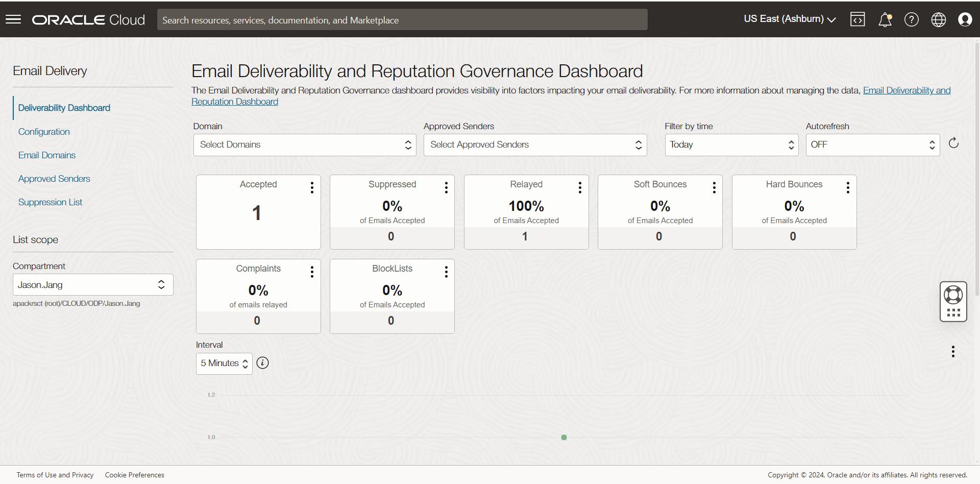980x484 pixels.
Task: Open the Complaints card options menu
Action: tap(312, 272)
